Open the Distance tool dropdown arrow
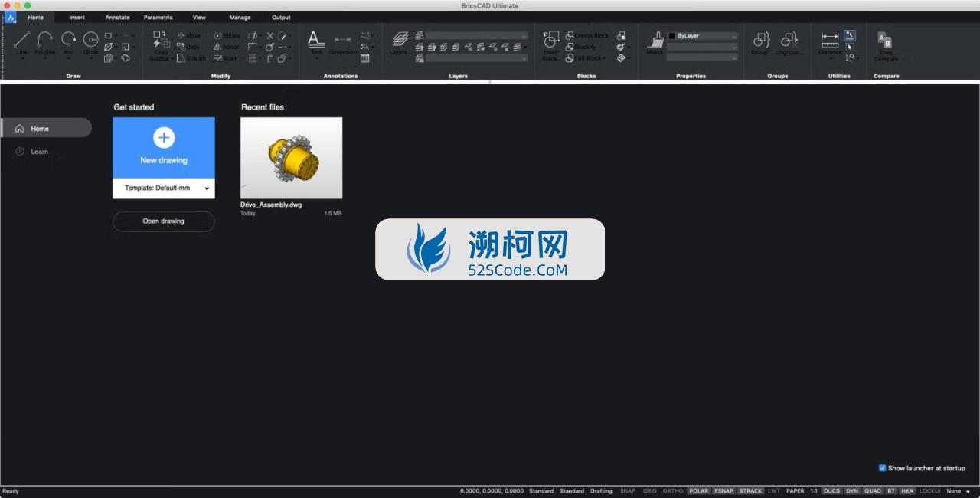This screenshot has height=498, width=980. [x=830, y=59]
